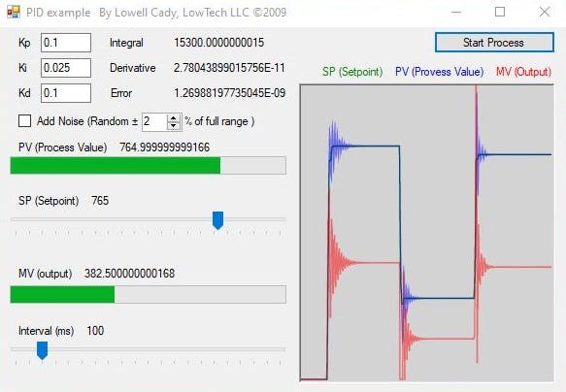Click the SP Setpoint slider thumb

(217, 220)
